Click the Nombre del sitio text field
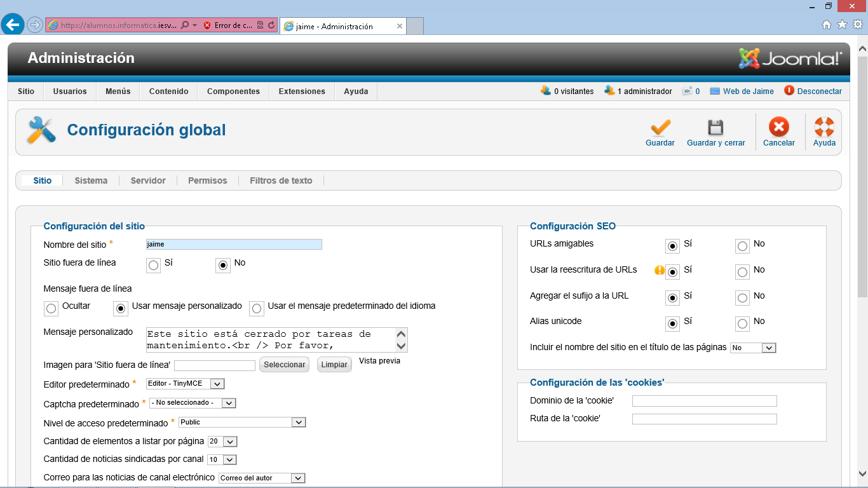The height and width of the screenshot is (488, 868). 234,245
